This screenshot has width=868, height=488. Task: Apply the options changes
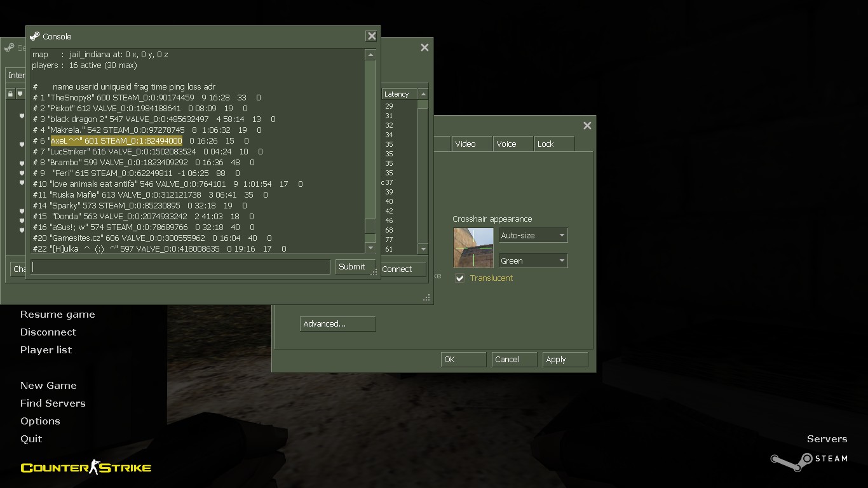[x=566, y=360]
